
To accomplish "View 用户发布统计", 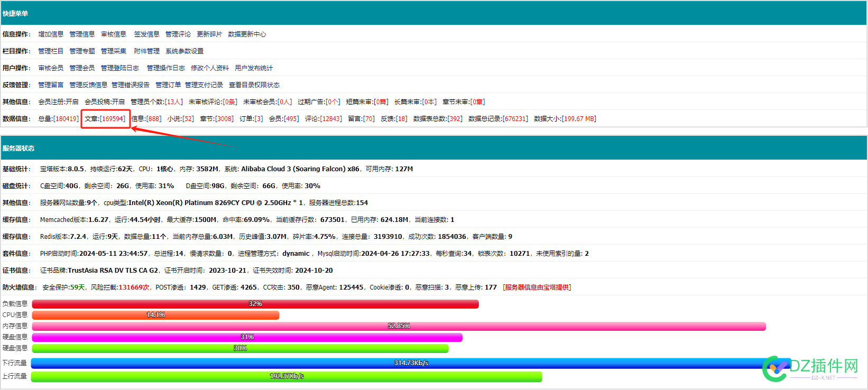I will point(254,68).
